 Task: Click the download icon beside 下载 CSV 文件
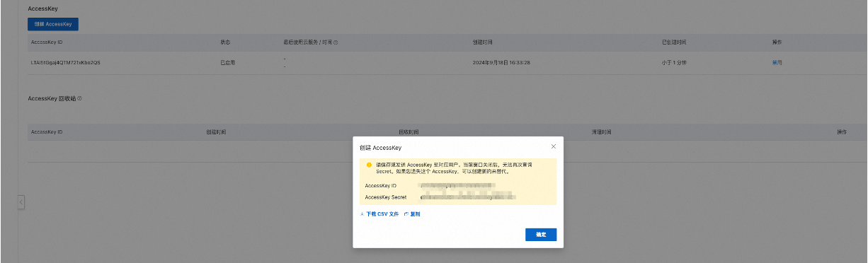pos(362,214)
